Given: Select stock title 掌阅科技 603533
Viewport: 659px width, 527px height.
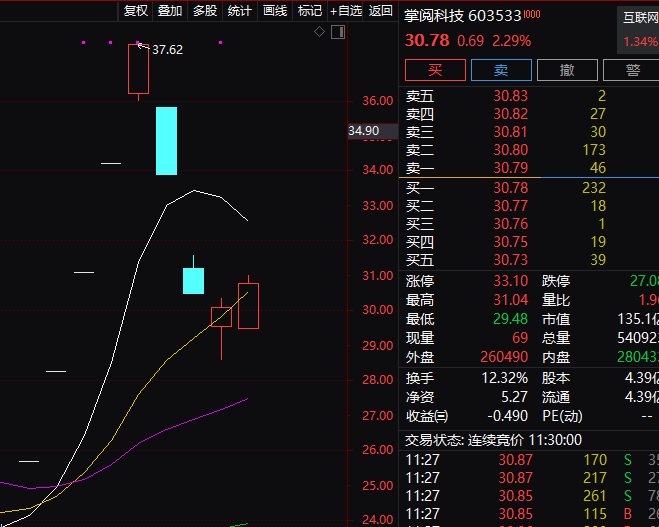Looking at the screenshot, I should tap(463, 16).
